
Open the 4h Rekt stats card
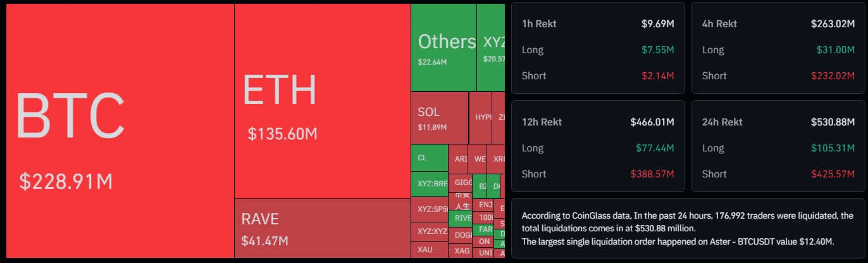(778, 48)
